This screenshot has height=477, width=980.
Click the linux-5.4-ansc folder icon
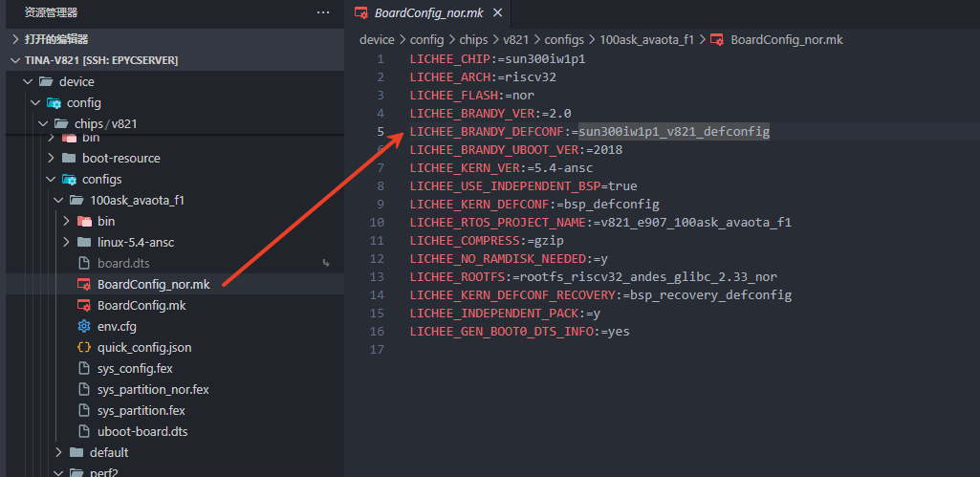point(83,242)
